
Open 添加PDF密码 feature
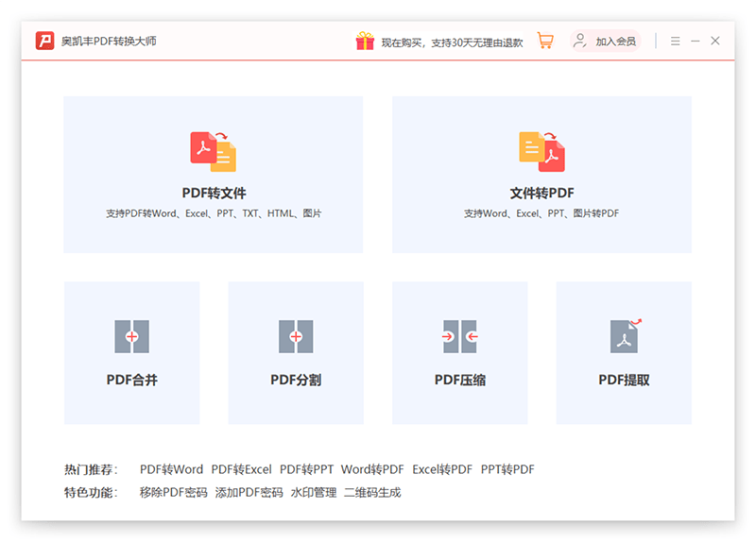249,492
